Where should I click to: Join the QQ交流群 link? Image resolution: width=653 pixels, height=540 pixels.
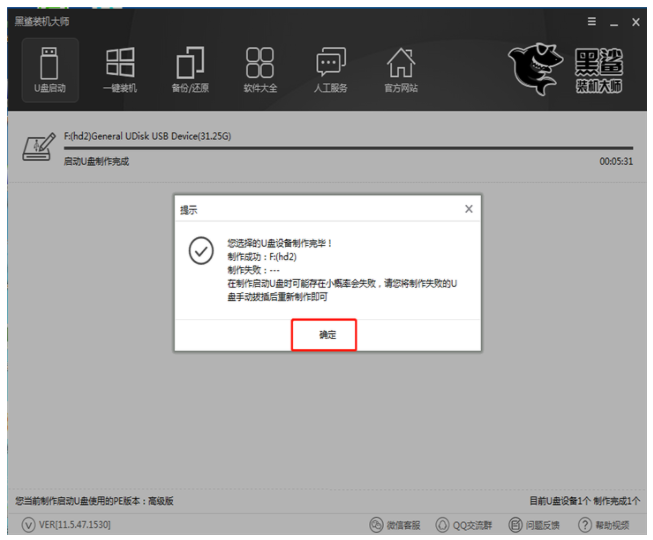click(464, 525)
